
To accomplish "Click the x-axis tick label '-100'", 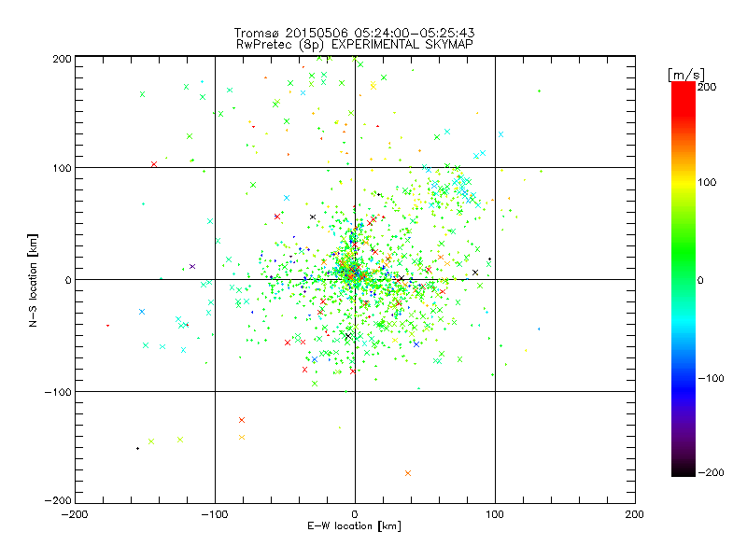I will [x=215, y=514].
